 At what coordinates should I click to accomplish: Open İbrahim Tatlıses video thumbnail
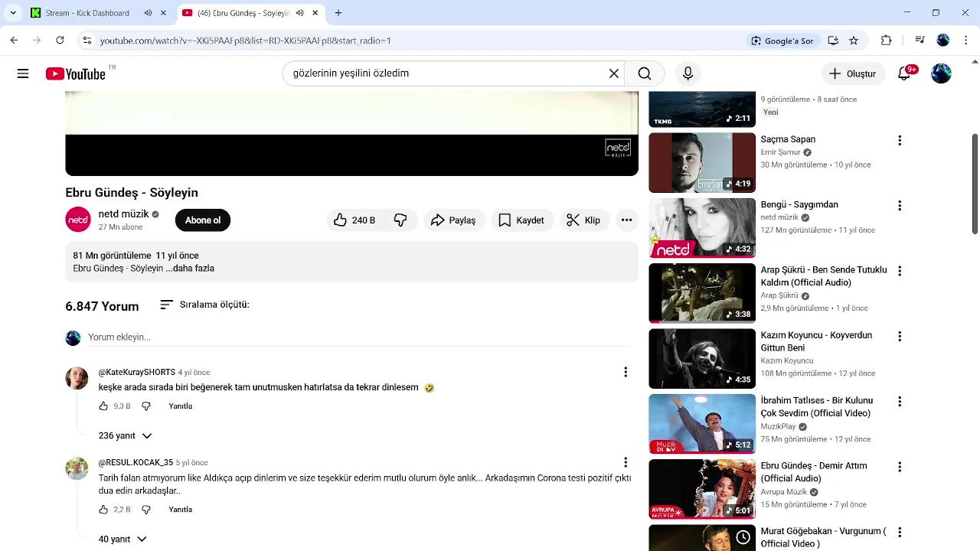tap(702, 423)
